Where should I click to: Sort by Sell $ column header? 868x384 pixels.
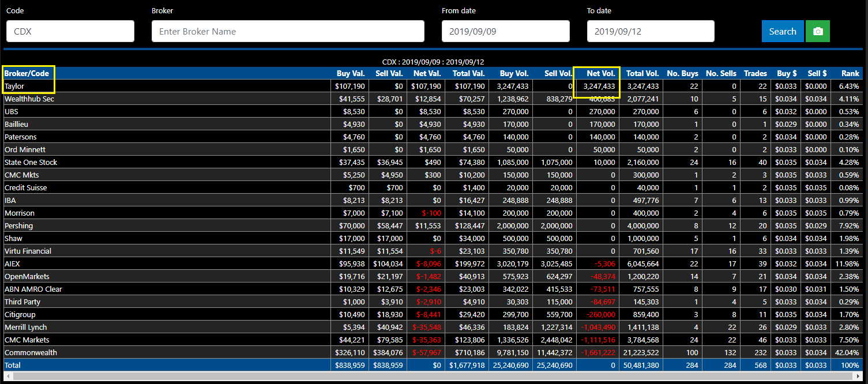tap(817, 73)
